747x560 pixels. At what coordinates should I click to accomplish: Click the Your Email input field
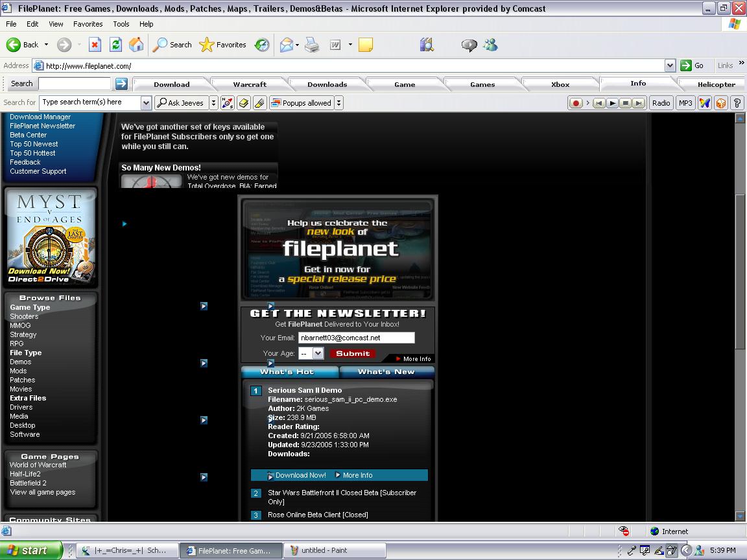pyautogui.click(x=357, y=338)
